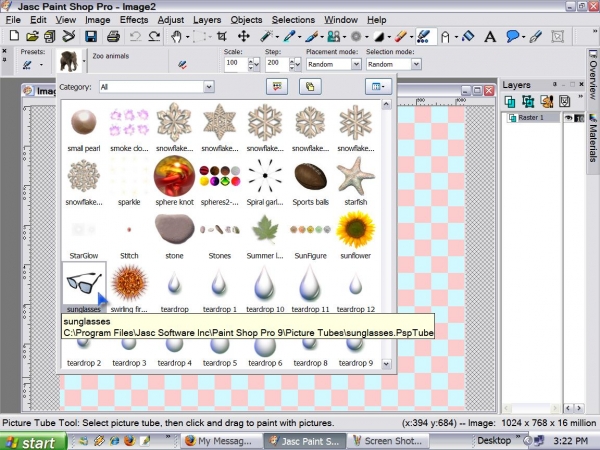Click the file locations icon in tube picker
Screen dimensions: 600x450
coord(310,87)
